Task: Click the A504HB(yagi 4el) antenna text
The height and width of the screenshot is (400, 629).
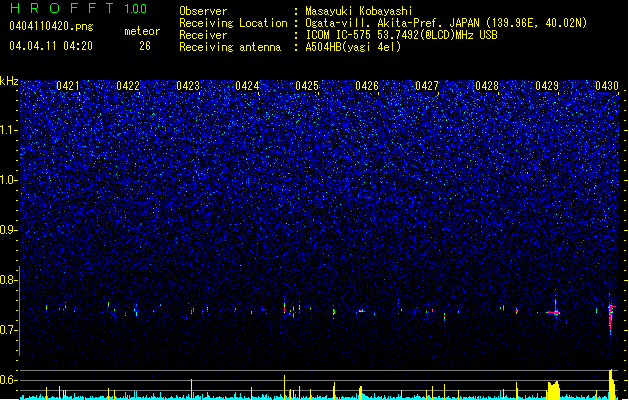Action: pyautogui.click(x=353, y=47)
